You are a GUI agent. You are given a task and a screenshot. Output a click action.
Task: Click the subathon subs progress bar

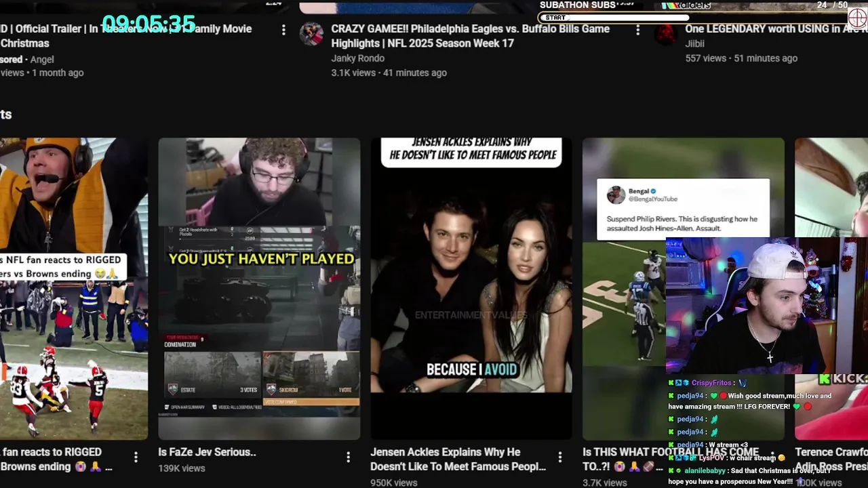click(x=692, y=18)
